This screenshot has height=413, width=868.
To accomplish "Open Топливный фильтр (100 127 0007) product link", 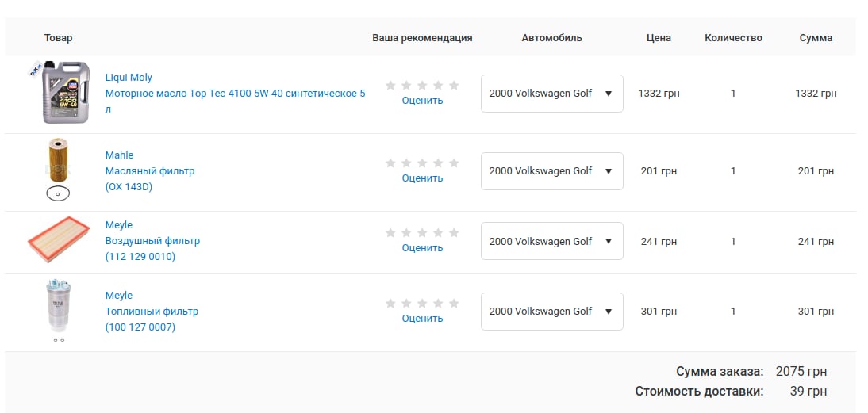I will (x=152, y=319).
